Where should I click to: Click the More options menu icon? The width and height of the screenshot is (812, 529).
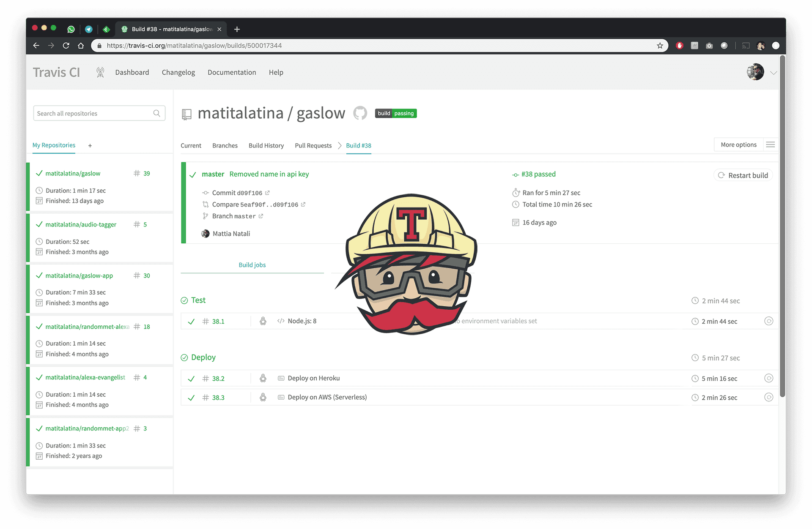pyautogui.click(x=771, y=144)
